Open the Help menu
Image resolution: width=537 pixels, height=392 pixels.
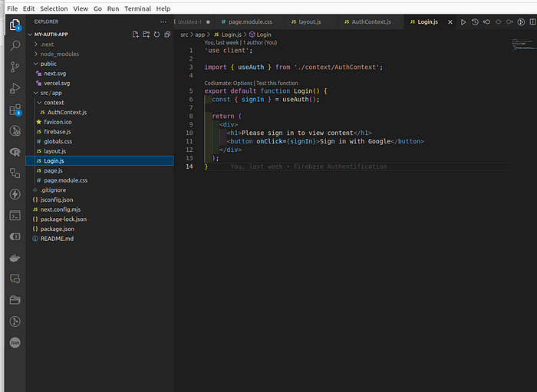[163, 8]
